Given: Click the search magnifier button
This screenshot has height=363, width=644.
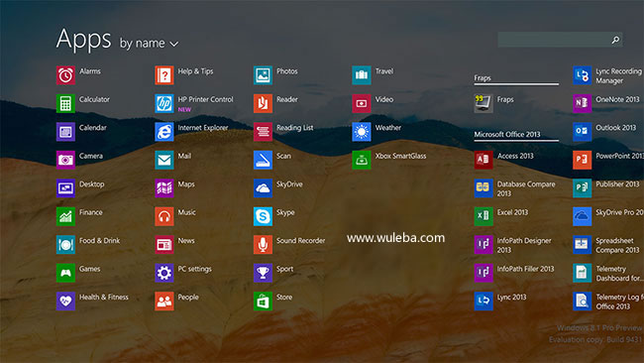Looking at the screenshot, I should [615, 40].
